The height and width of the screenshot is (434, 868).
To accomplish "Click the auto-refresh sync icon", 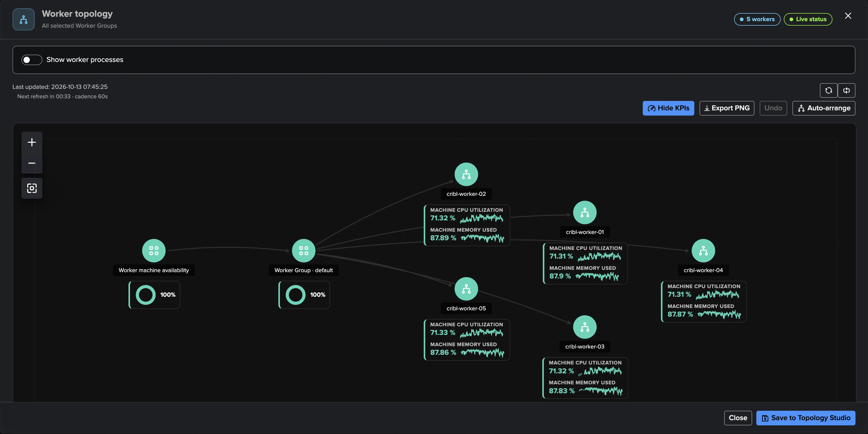I will point(847,90).
